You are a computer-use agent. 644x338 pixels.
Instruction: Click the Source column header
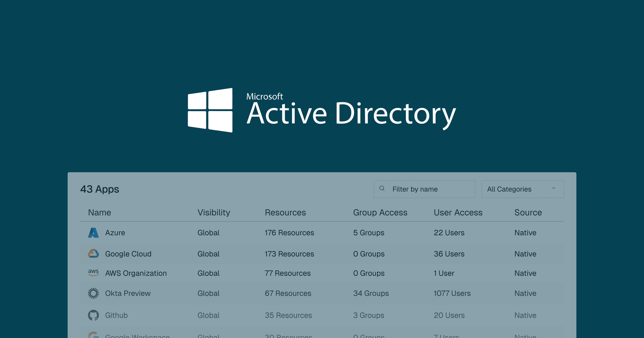528,212
